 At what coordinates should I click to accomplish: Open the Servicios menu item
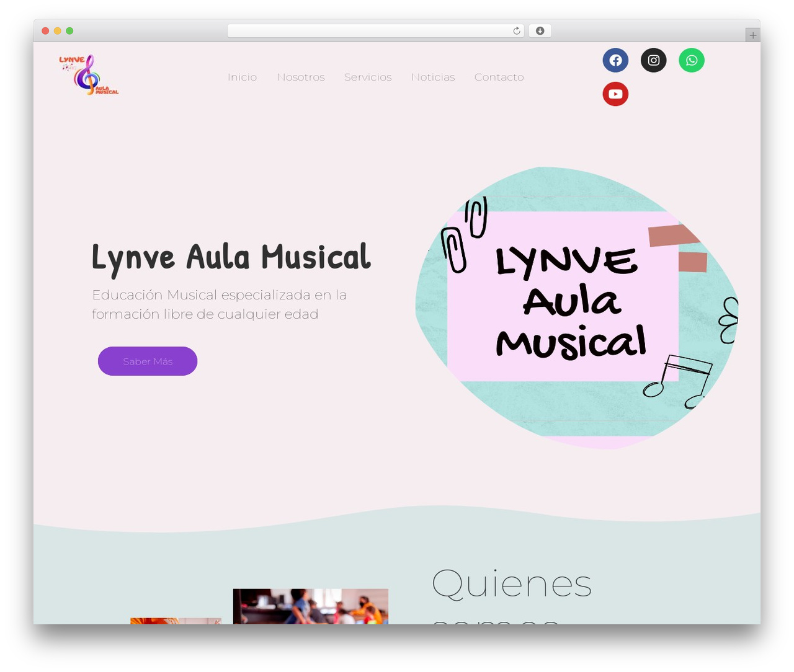(x=368, y=77)
